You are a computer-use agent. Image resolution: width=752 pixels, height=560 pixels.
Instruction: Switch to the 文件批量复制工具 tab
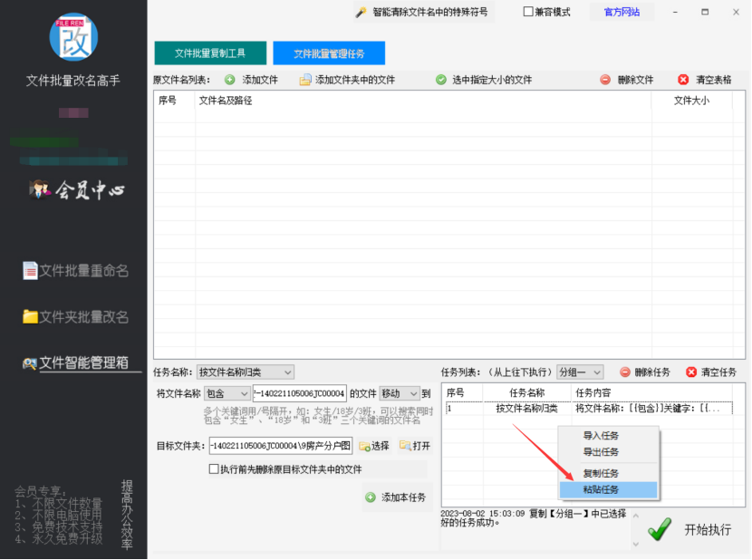[209, 53]
